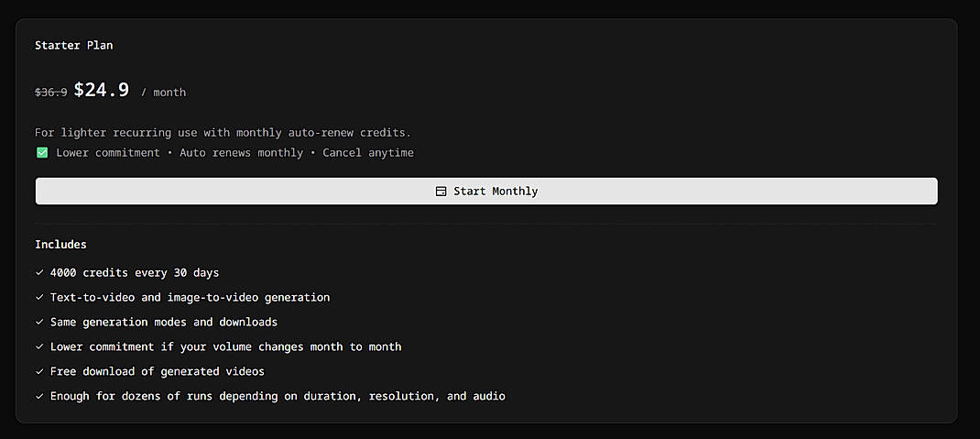Click the '/ month' label
This screenshot has width=980, height=439.
click(x=163, y=92)
